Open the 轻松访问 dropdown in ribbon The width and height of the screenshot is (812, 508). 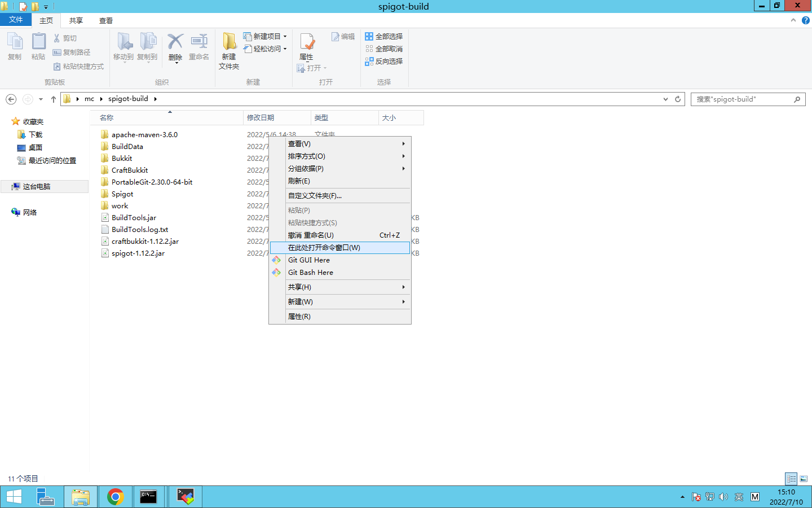[265, 49]
